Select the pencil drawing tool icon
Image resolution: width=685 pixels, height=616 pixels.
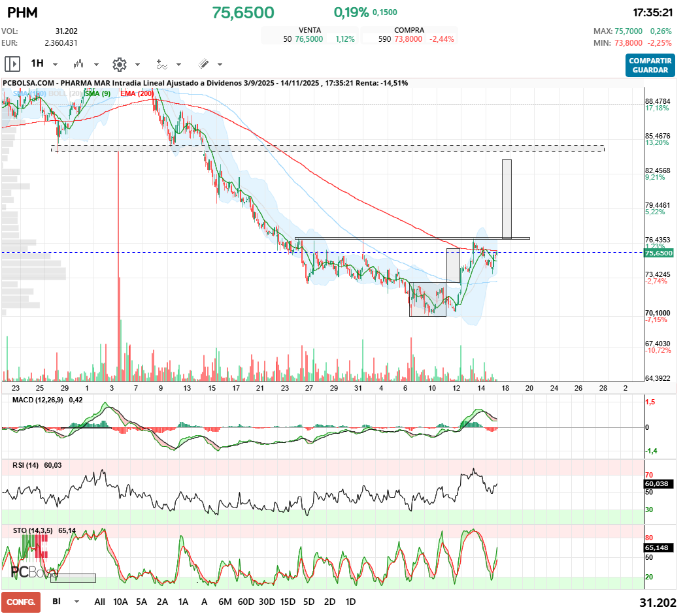click(x=203, y=64)
